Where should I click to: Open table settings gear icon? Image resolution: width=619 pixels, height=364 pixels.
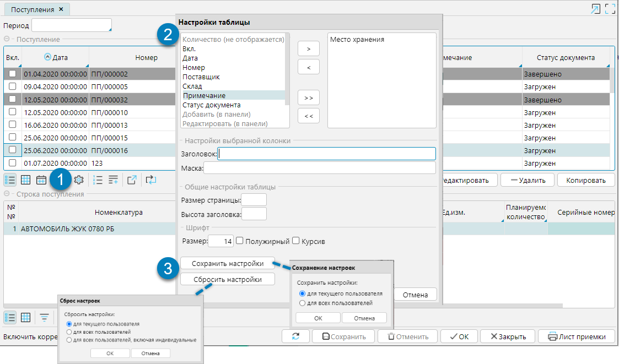click(x=79, y=180)
